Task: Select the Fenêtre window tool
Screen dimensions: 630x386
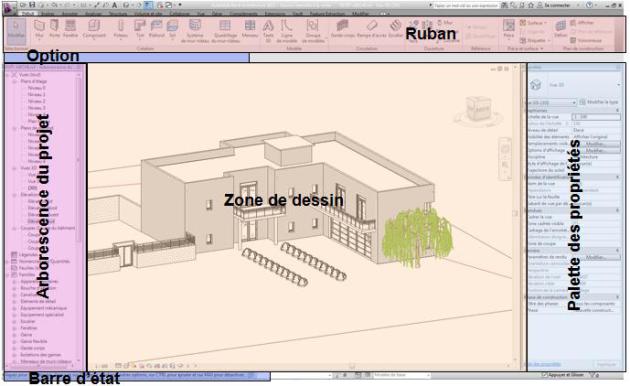Action: tap(70, 29)
